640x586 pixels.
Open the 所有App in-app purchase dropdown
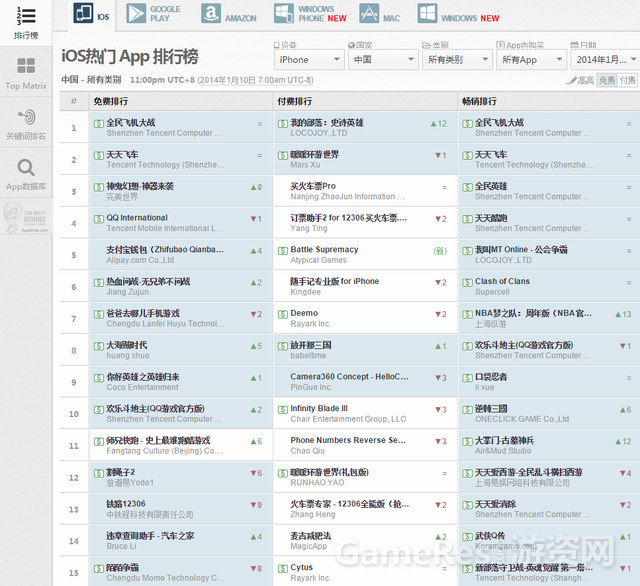[x=531, y=60]
